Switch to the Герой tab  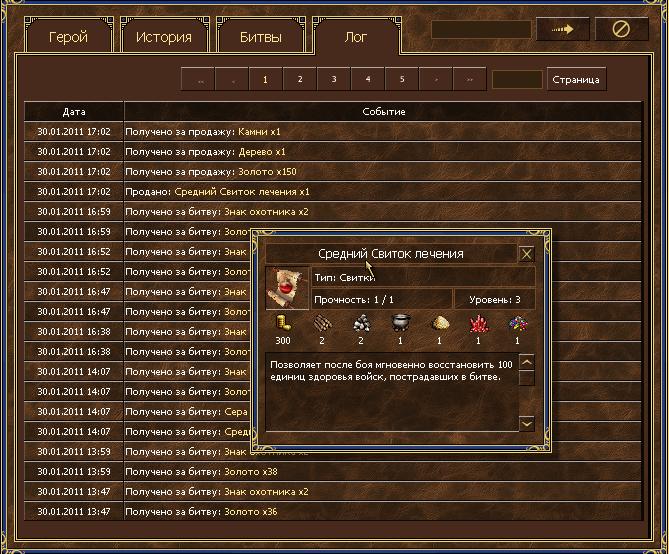pyautogui.click(x=69, y=37)
